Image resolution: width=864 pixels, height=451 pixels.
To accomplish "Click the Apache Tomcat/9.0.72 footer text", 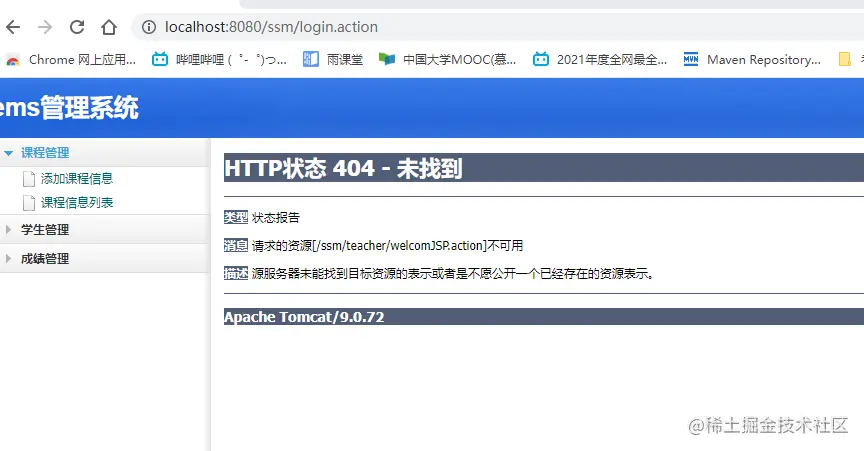I will point(304,317).
